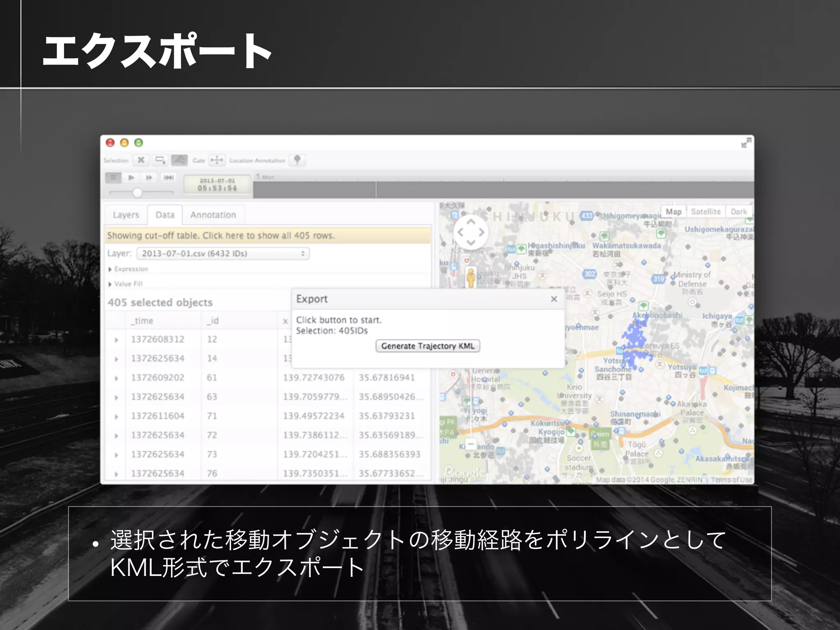Viewport: 840px width, 630px height.
Task: Click the playback speed slider knob
Action: pos(137,192)
